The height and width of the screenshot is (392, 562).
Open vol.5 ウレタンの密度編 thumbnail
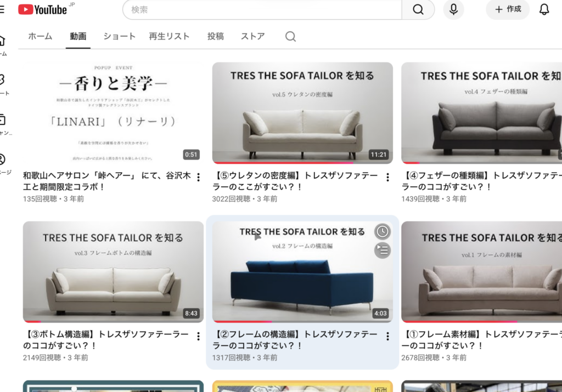click(302, 113)
